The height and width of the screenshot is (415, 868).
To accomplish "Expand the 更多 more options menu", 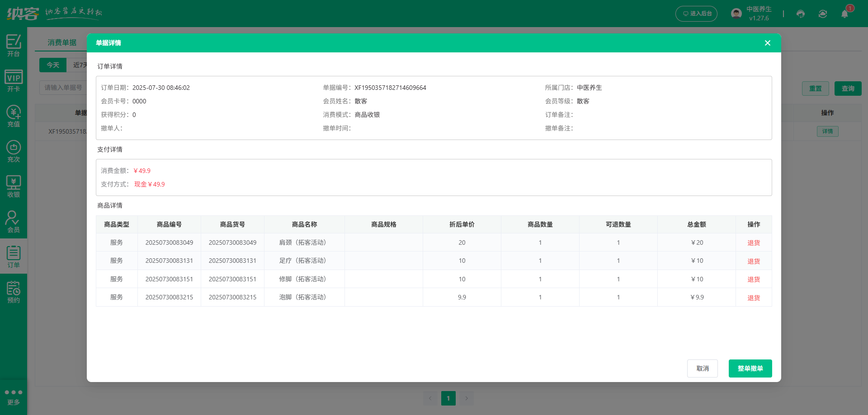I will coord(14,396).
